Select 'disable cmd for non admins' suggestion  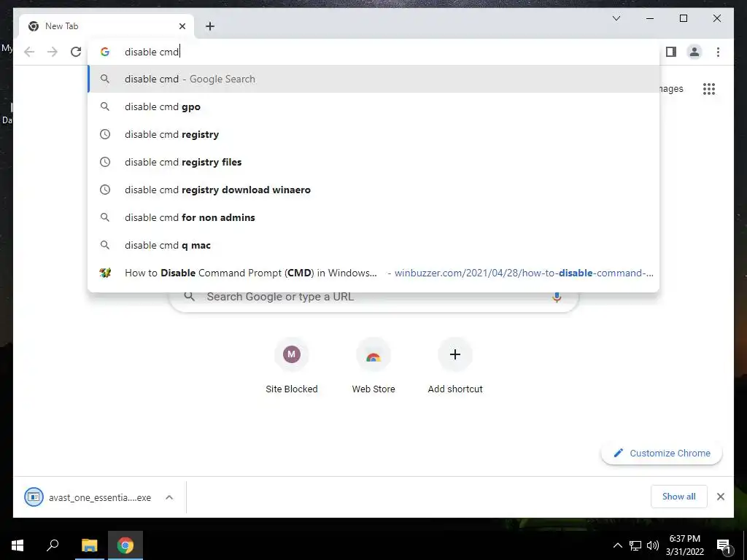(373, 217)
